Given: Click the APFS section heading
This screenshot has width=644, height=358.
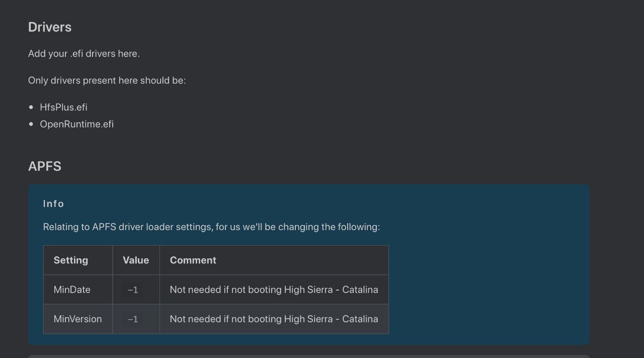Looking at the screenshot, I should coord(45,166).
